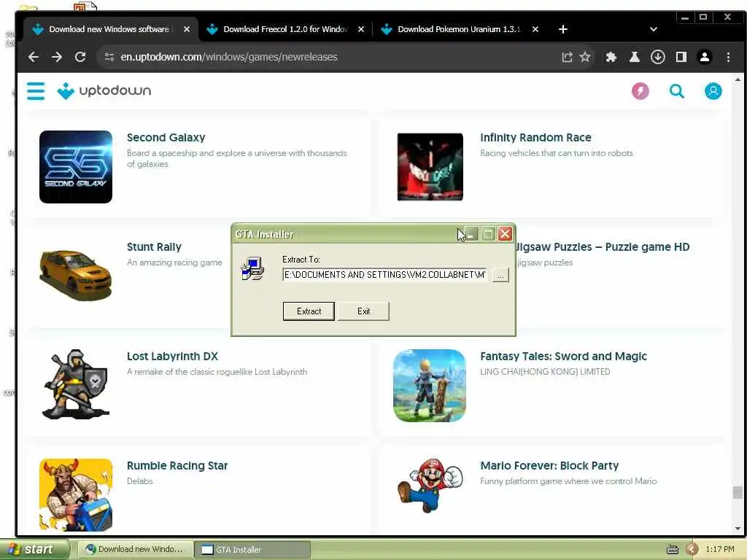747x560 pixels.
Task: Click the GTA Installer computer setup icon
Action: tap(252, 269)
